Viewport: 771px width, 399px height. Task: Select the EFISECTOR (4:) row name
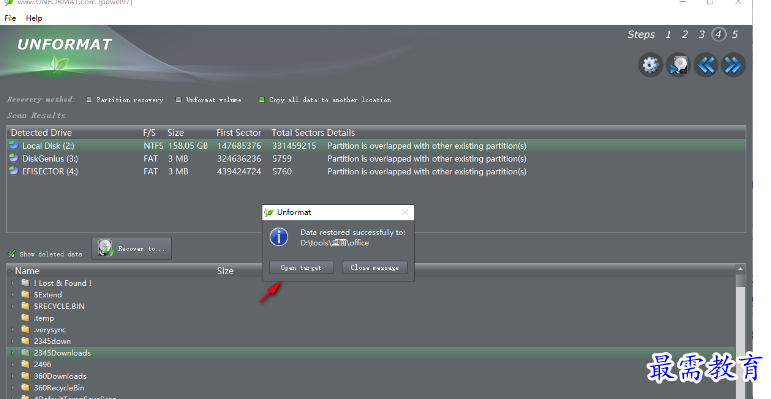(50, 171)
